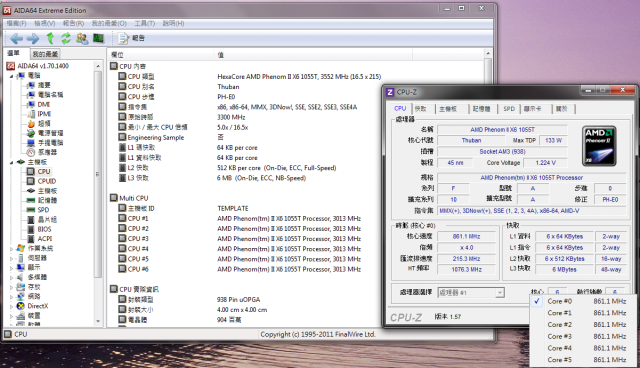The width and height of the screenshot is (640, 368).
Task: Open the Favorites (O) menu
Action: point(109,23)
